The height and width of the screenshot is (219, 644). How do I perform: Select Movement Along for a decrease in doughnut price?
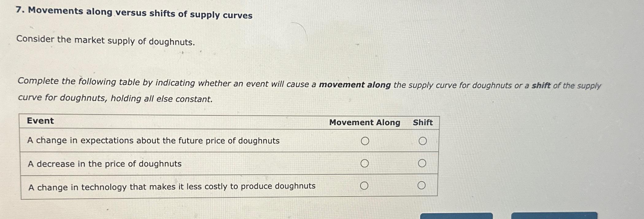click(x=365, y=163)
